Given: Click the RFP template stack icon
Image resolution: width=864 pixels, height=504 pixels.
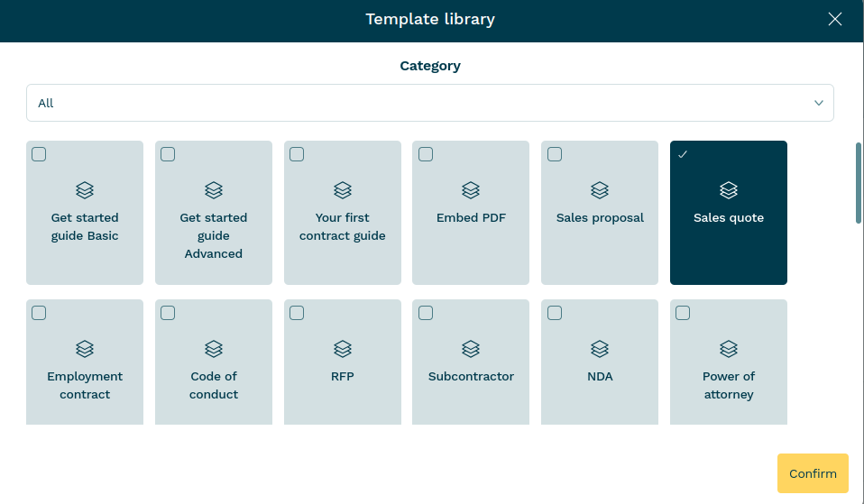Looking at the screenshot, I should point(343,349).
